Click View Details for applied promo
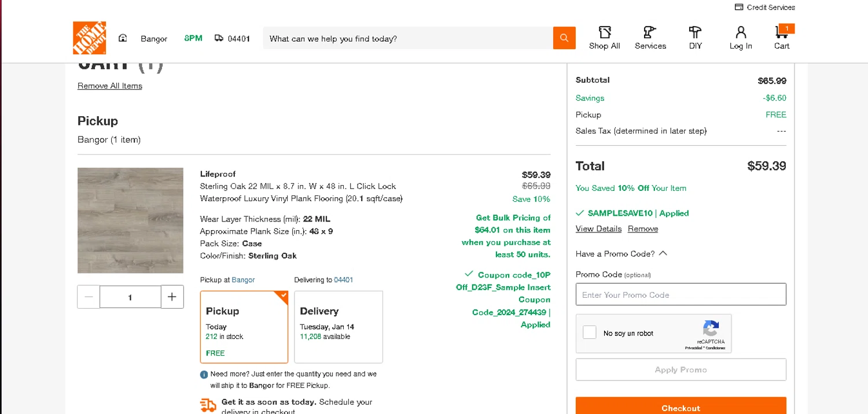 (x=598, y=229)
